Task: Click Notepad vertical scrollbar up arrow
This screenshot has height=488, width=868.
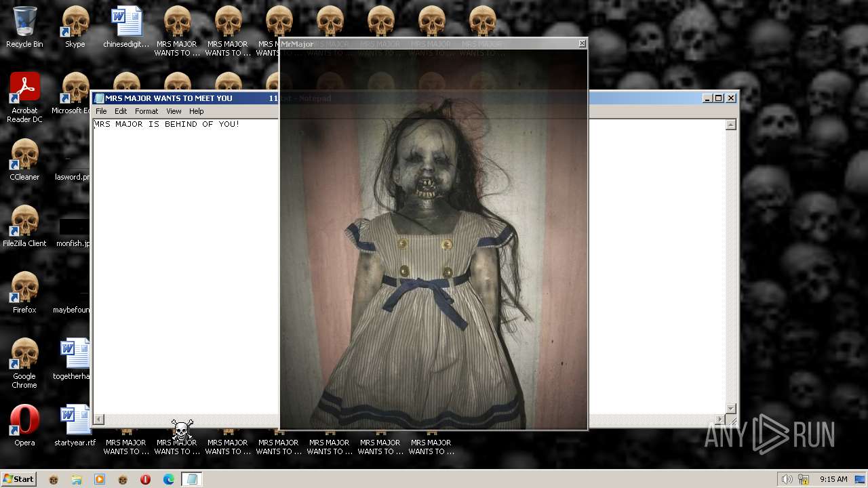Action: point(731,125)
